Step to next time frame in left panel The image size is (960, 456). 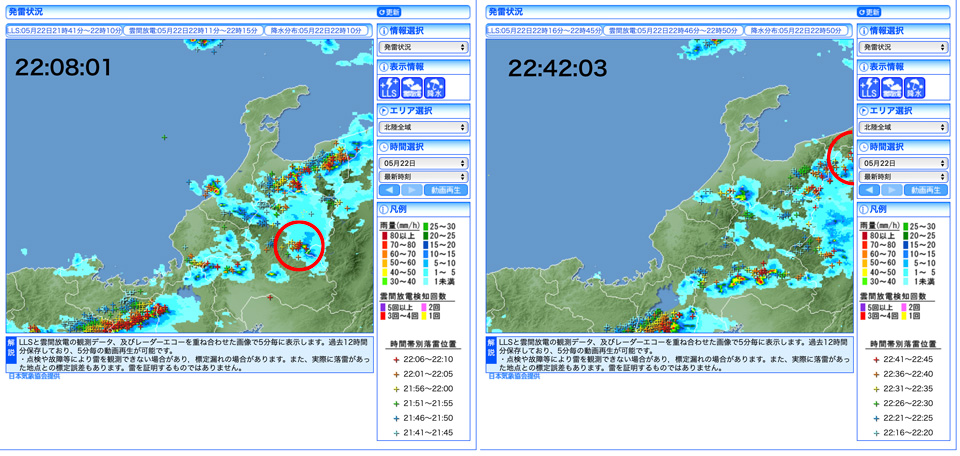[412, 190]
